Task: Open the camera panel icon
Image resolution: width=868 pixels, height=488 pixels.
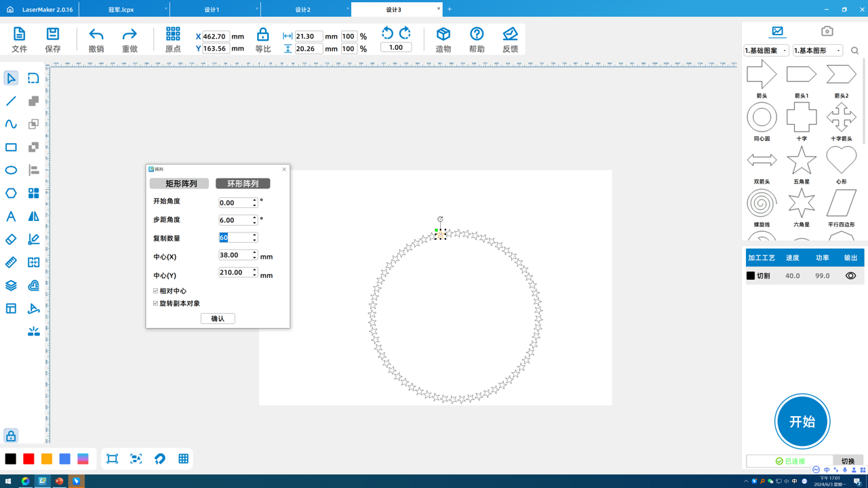Action: pyautogui.click(x=827, y=31)
